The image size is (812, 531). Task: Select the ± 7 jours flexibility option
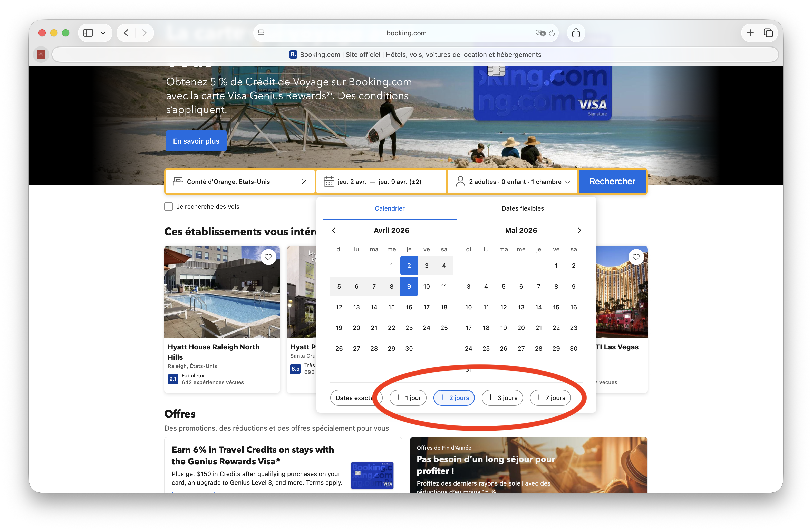tap(550, 397)
